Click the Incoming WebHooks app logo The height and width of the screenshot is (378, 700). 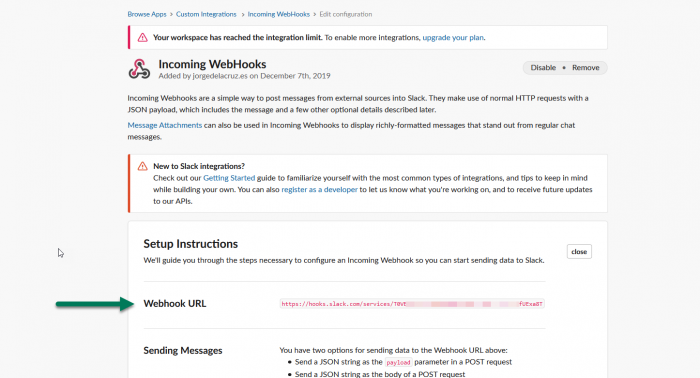[x=139, y=69]
